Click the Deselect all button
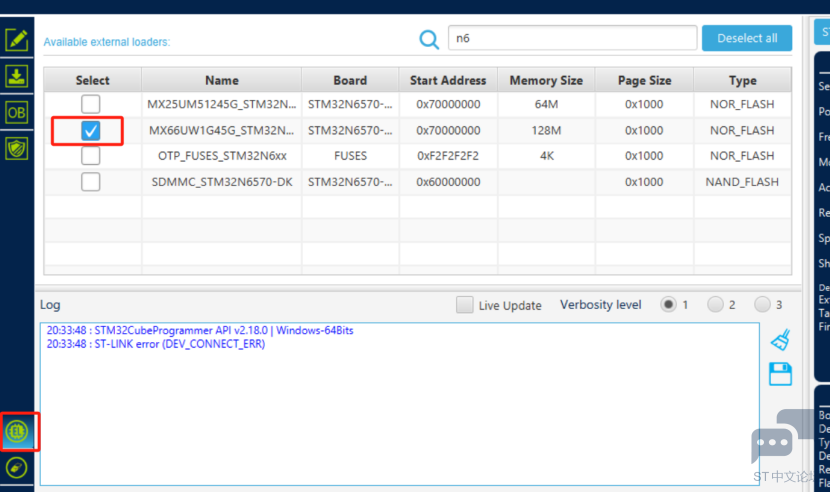Image resolution: width=830 pixels, height=492 pixels. (x=747, y=38)
